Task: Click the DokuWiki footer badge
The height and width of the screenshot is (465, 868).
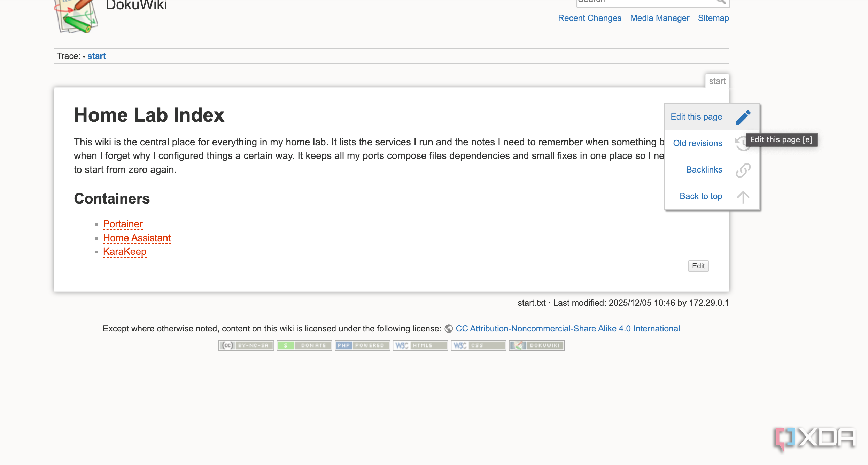Action: 537,345
